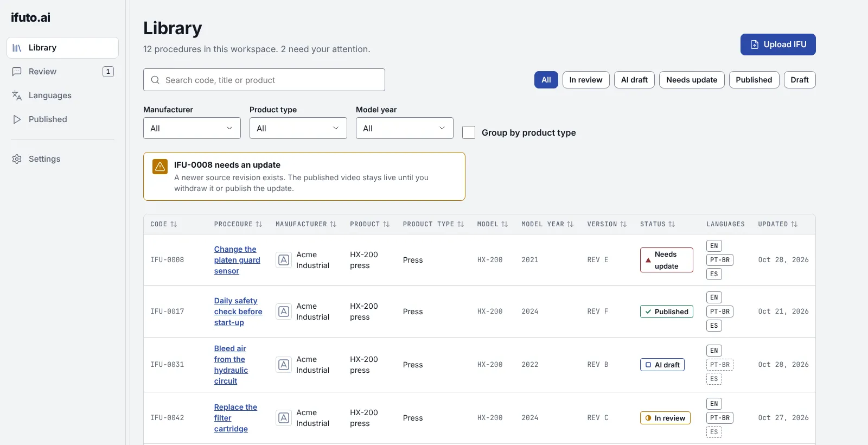
Task: Open the Product type dropdown
Action: (298, 128)
